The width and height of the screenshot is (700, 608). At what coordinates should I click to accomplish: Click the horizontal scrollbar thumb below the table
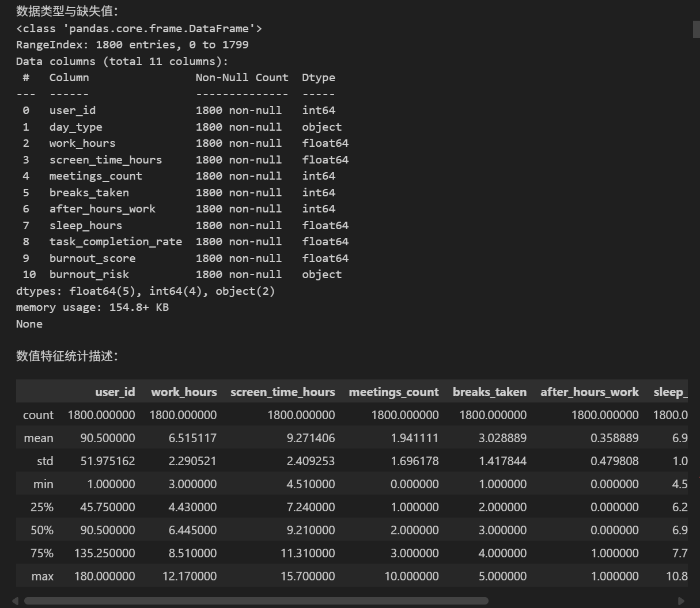(x=256, y=601)
